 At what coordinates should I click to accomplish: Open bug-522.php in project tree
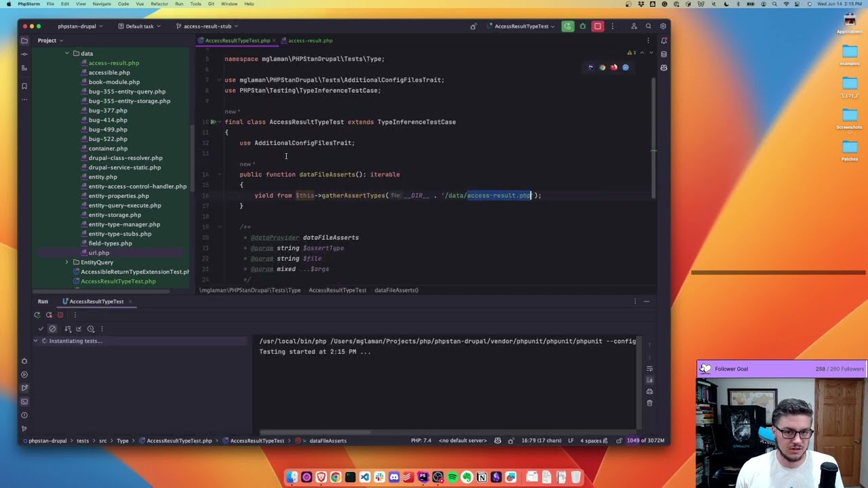tap(108, 139)
